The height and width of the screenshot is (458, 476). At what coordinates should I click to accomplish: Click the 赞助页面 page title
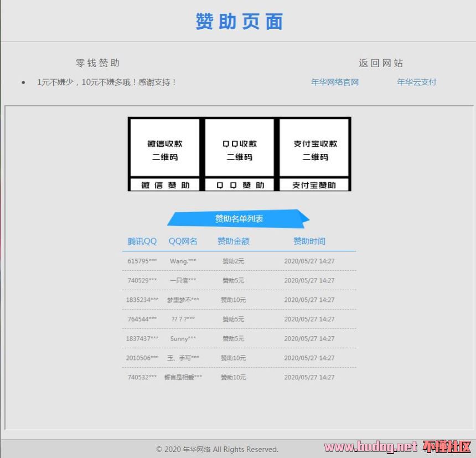coord(239,22)
